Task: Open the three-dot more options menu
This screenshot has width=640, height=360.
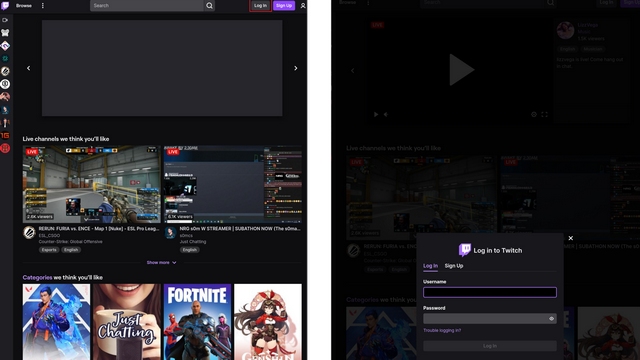Action: 43,6
